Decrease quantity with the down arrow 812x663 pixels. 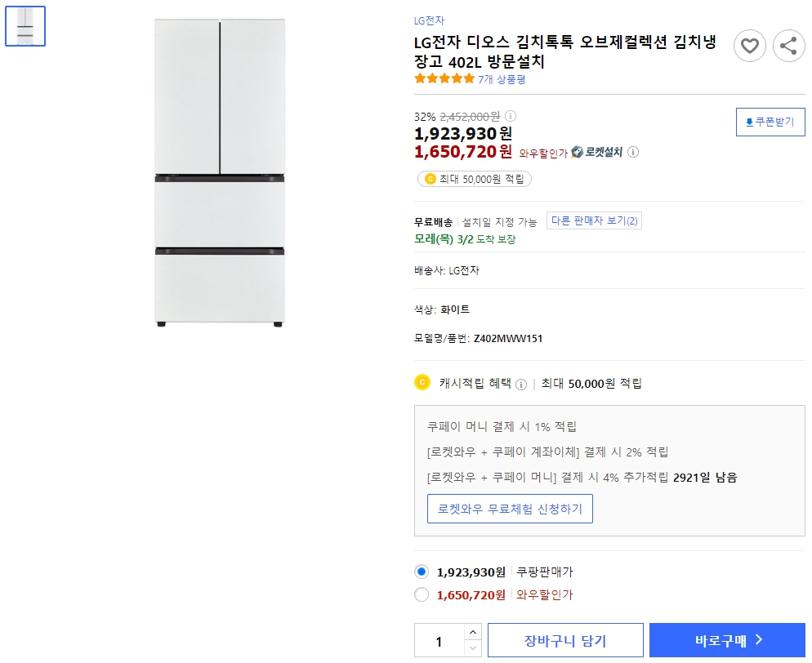coord(472,647)
